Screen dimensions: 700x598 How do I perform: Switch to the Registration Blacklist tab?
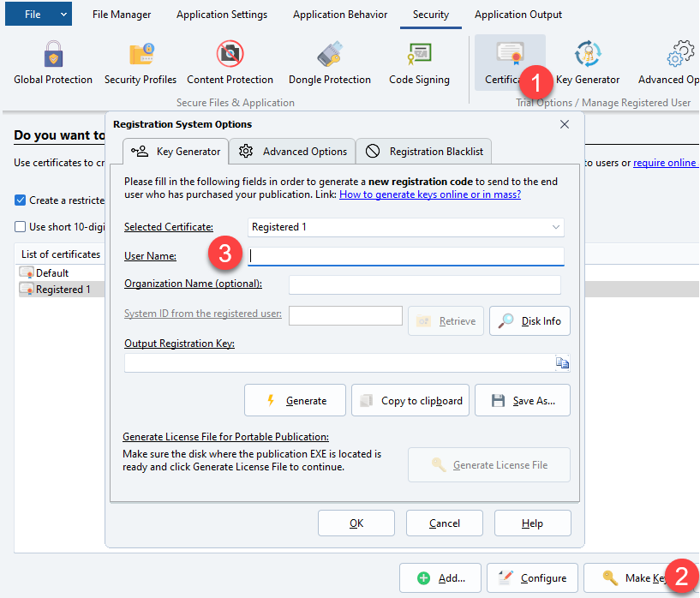(x=424, y=152)
